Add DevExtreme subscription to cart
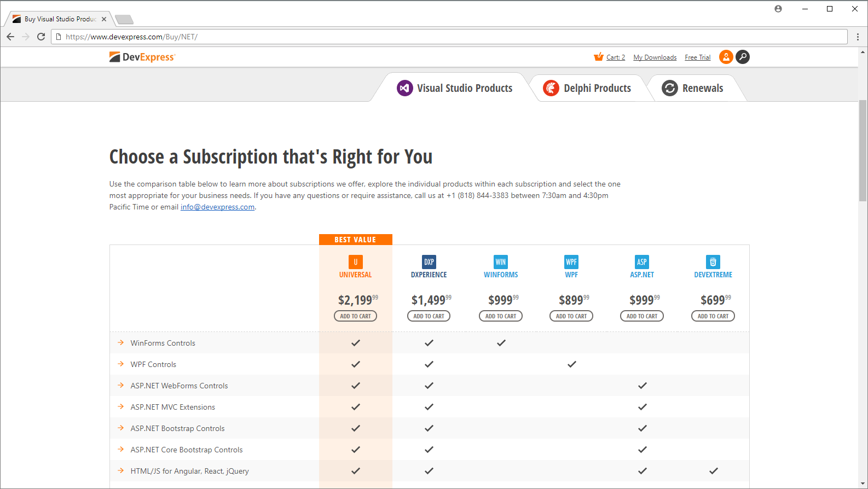Viewport: 868px width, 489px height. (713, 316)
